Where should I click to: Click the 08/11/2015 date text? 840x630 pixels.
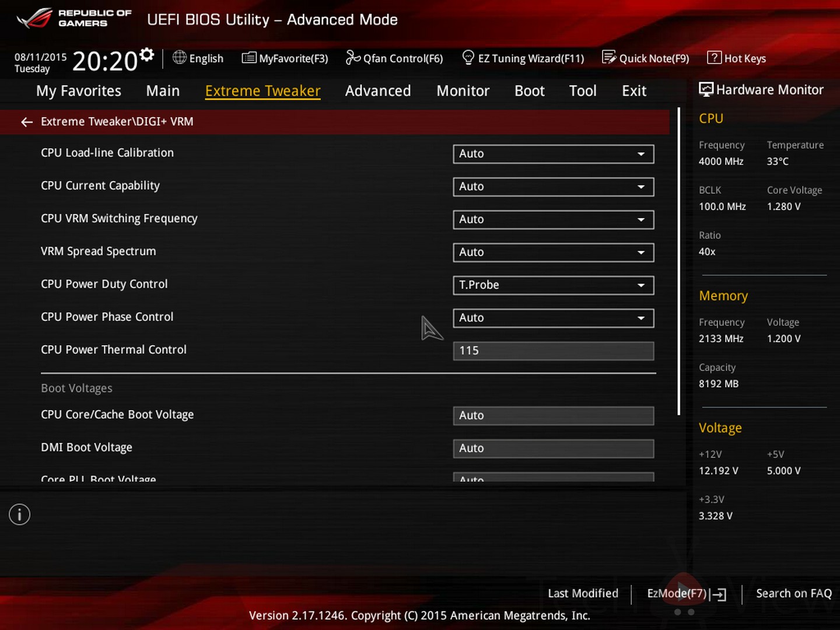[x=41, y=57]
